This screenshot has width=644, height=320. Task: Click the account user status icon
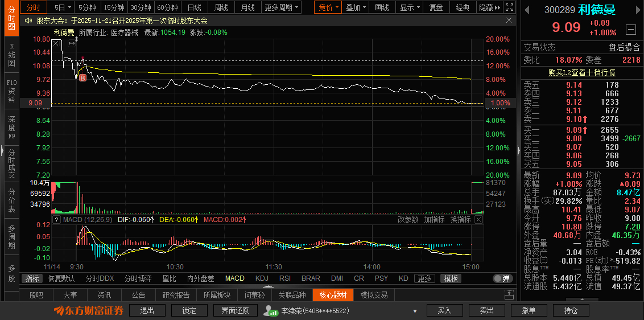coord(271,310)
